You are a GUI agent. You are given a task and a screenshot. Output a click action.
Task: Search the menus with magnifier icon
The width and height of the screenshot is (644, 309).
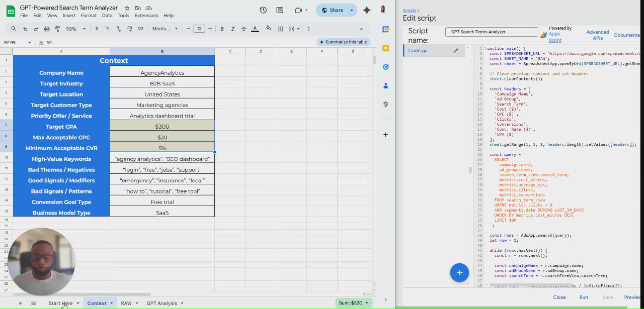point(14,29)
